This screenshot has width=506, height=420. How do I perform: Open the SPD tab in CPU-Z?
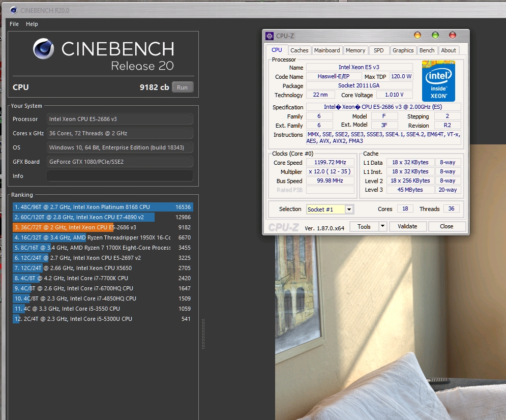378,50
